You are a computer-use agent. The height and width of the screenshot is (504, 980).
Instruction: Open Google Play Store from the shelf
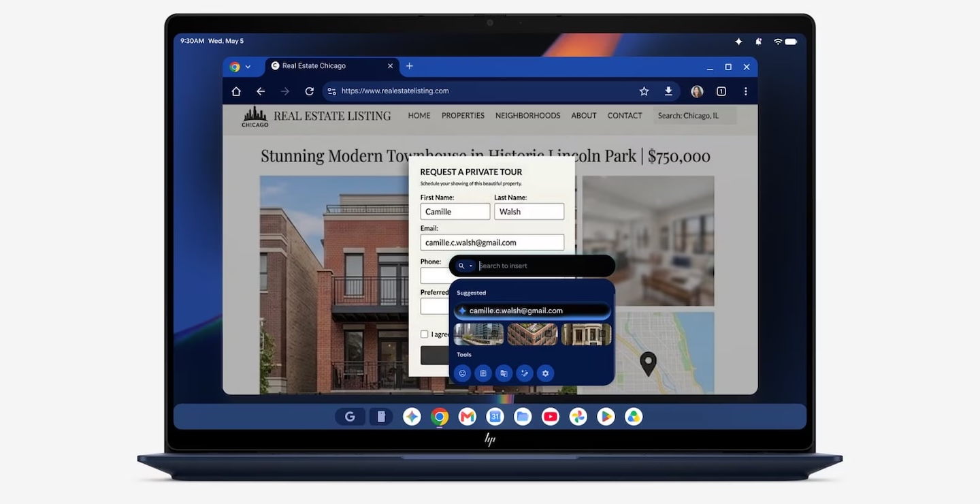[x=606, y=417]
